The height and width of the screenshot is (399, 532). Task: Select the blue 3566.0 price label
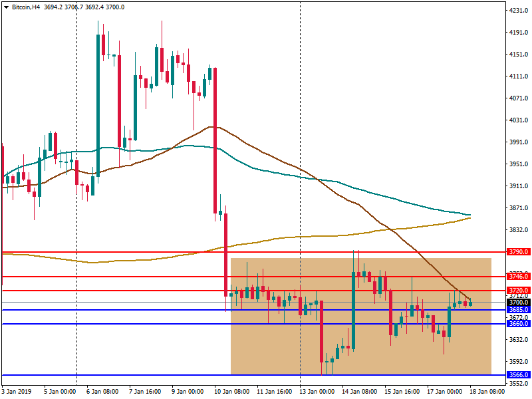(517, 375)
